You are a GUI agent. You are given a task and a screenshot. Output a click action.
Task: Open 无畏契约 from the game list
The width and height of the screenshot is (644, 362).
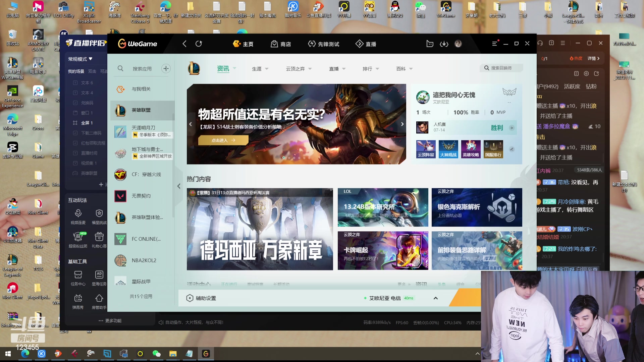(x=142, y=196)
